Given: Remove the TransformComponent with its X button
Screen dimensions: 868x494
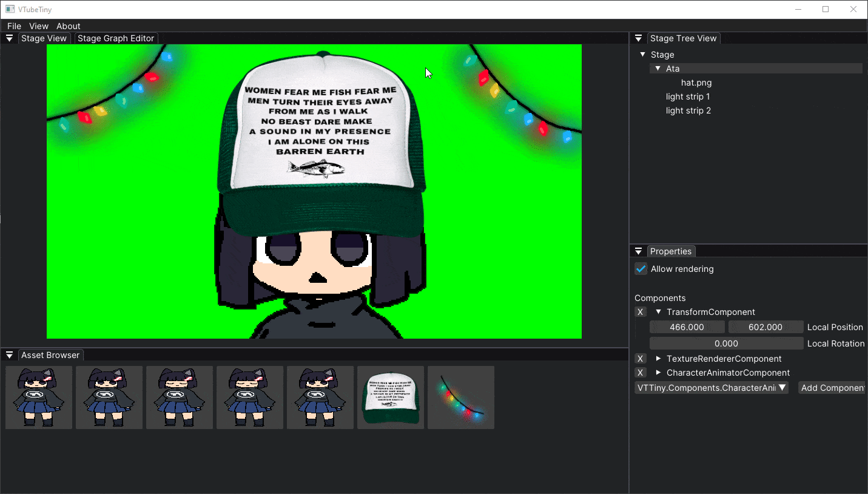Looking at the screenshot, I should (x=640, y=312).
